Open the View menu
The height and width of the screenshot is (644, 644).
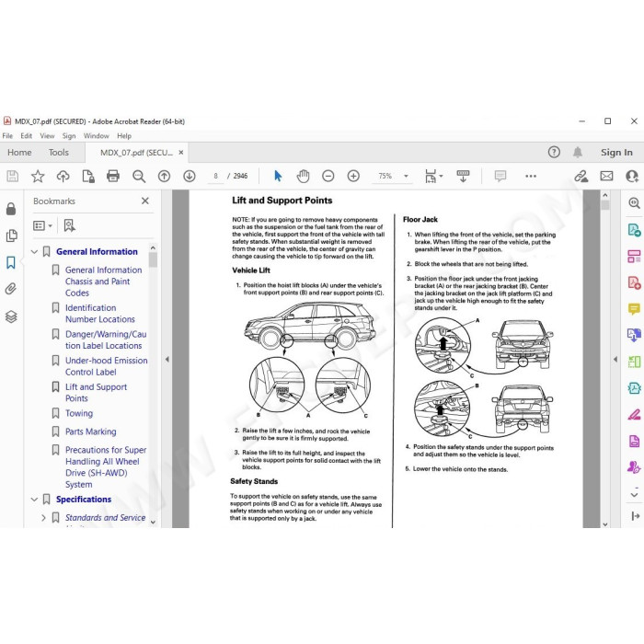click(47, 136)
